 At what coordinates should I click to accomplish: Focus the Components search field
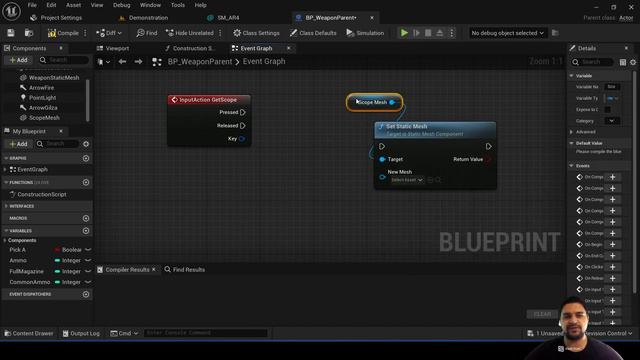coord(64,60)
